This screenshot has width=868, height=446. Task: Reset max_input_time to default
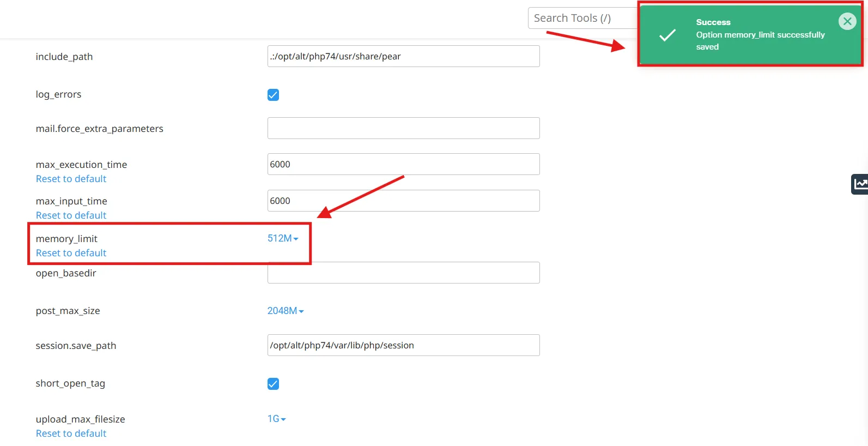pyautogui.click(x=71, y=215)
